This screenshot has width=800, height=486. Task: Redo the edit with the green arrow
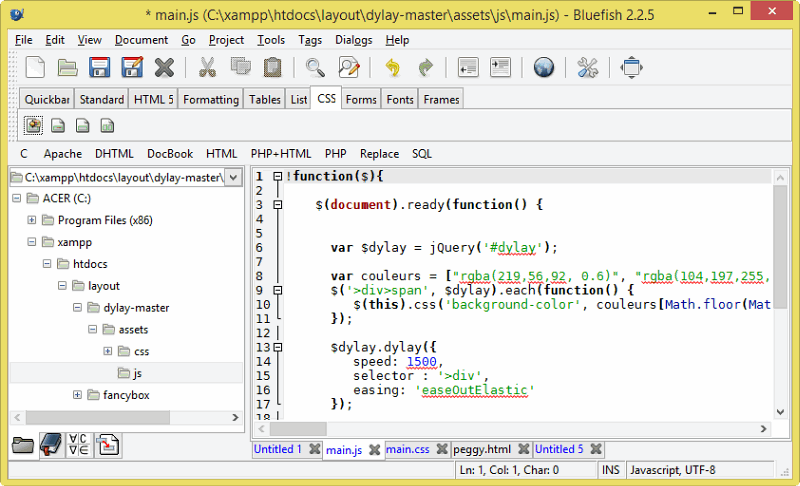point(425,67)
